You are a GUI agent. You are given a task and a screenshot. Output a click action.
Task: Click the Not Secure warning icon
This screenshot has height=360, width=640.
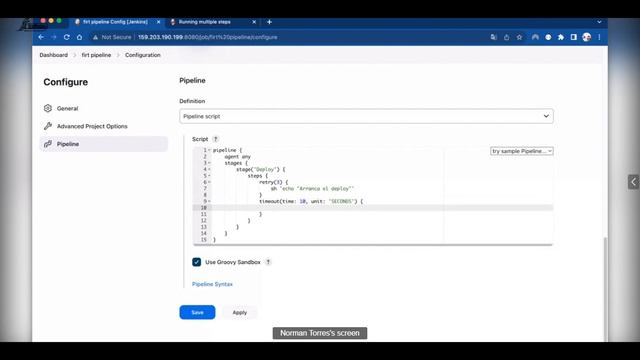click(x=95, y=37)
